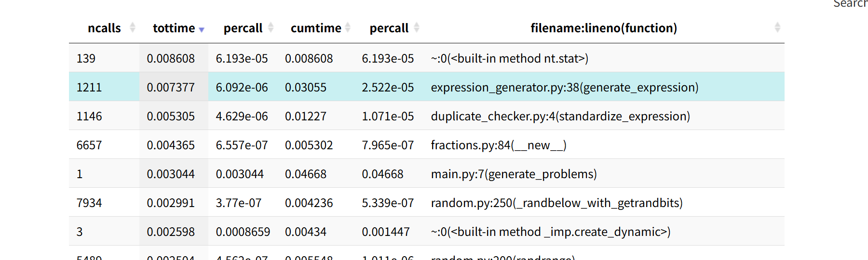
Task: Click the duplicate_checker.py standardize_expression entry
Action: click(x=560, y=116)
